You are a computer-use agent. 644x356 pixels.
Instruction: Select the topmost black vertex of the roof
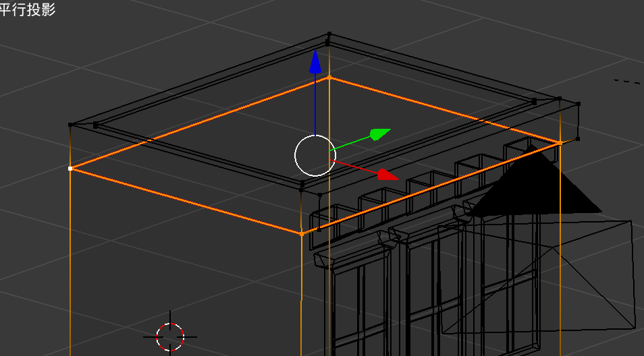pyautogui.click(x=329, y=34)
